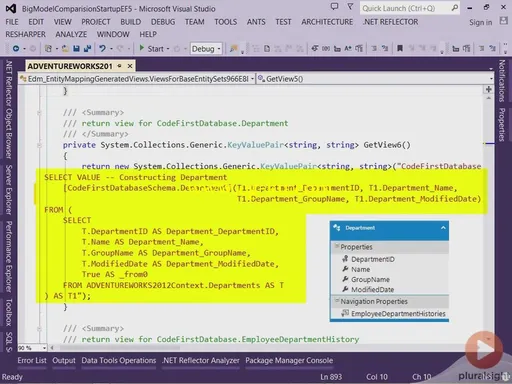The width and height of the screenshot is (512, 384).
Task: Toggle the pin on ADVENTUREWORKS201 tab
Action: (119, 66)
